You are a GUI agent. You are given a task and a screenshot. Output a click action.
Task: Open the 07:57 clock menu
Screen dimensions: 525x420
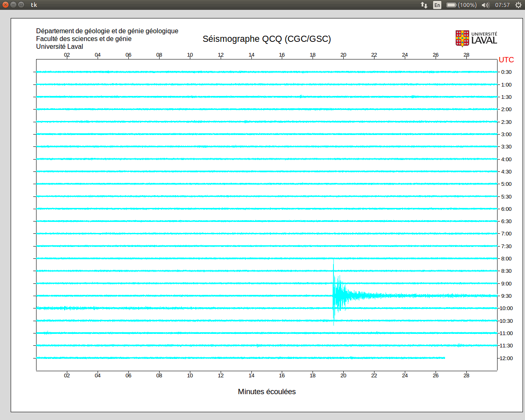tap(502, 5)
